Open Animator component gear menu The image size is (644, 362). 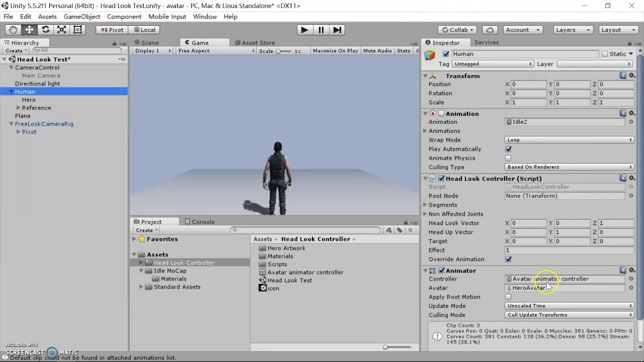(x=632, y=270)
